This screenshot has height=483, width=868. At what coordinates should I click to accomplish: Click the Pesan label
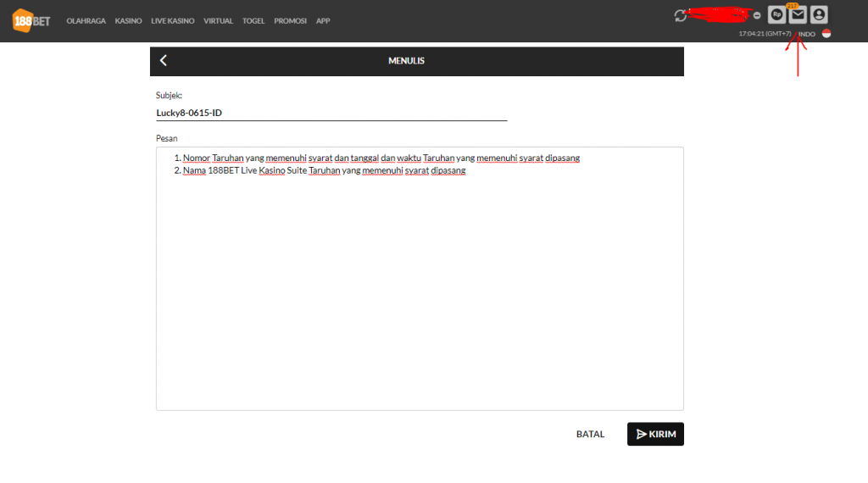click(167, 138)
